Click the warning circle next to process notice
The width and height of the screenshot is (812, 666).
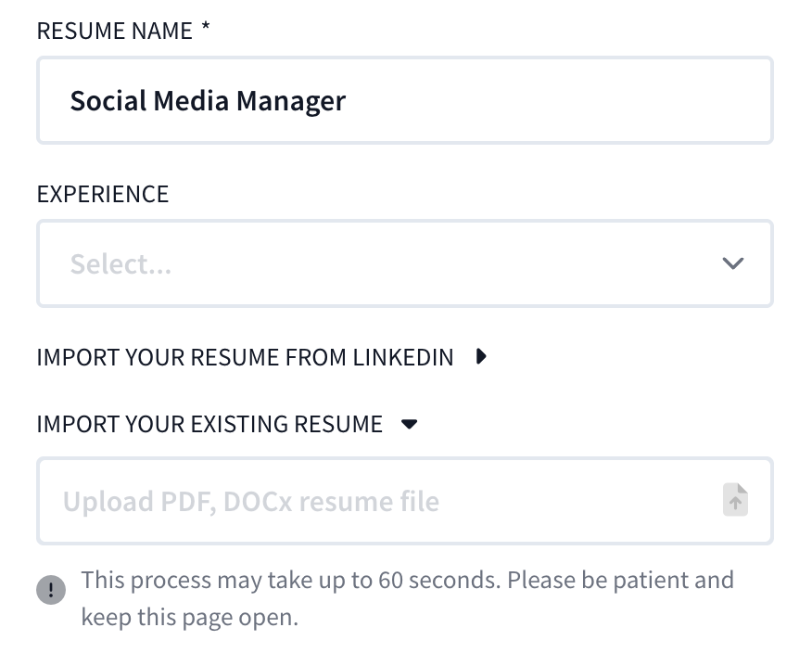coord(51,589)
